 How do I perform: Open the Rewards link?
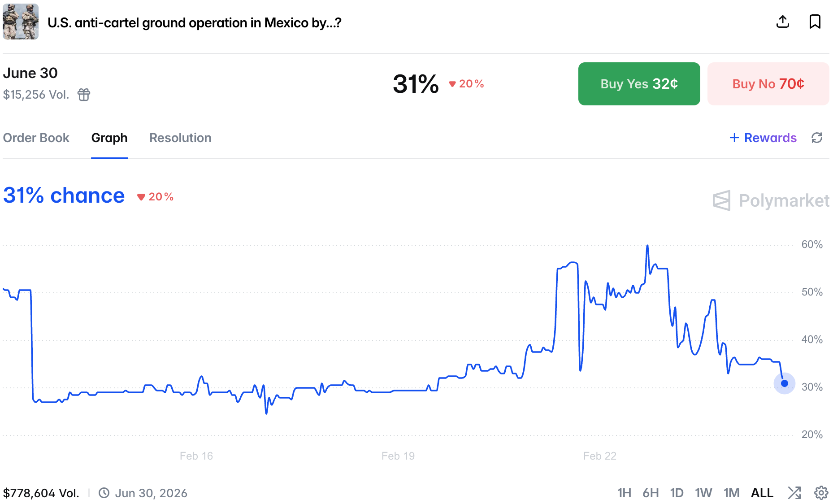763,138
